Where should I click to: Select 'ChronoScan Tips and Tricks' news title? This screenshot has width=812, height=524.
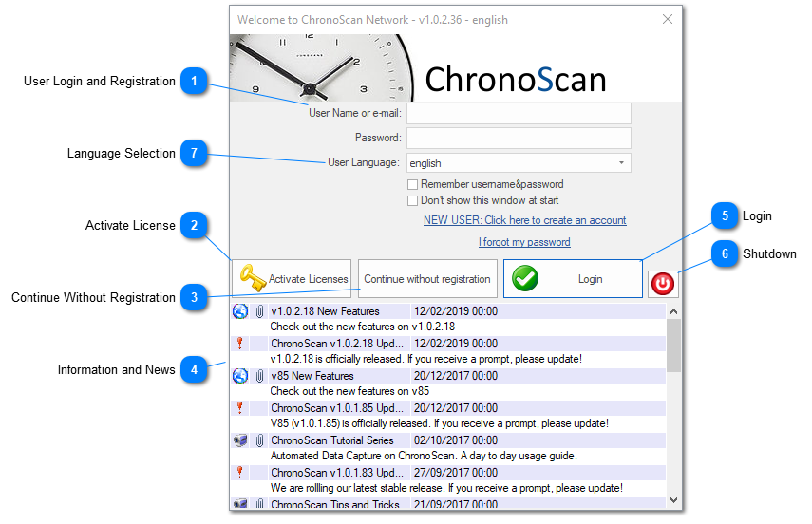(335, 504)
